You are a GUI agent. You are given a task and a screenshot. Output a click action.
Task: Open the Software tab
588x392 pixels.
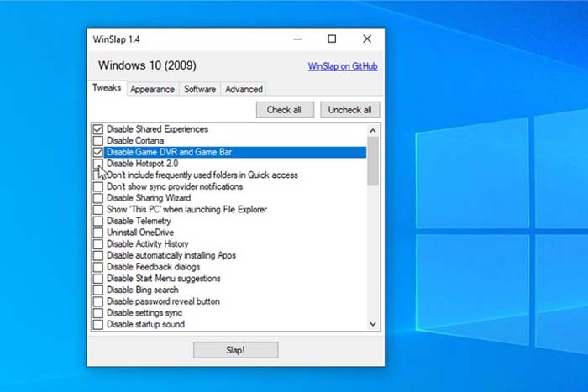tap(200, 89)
